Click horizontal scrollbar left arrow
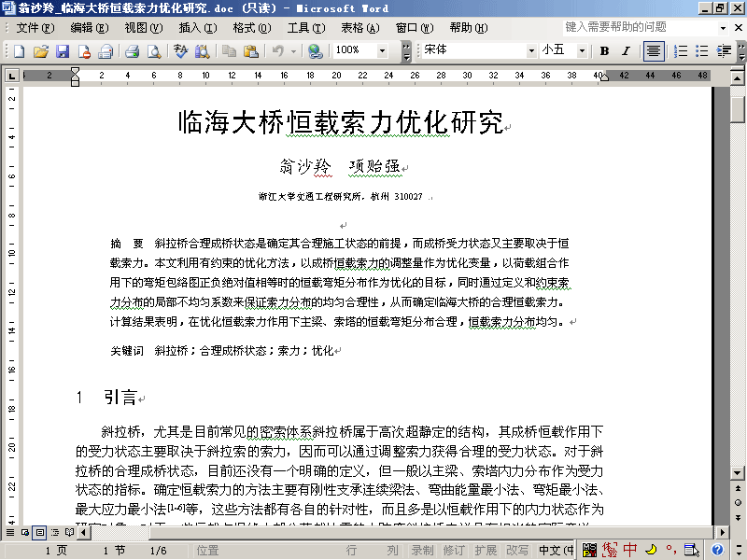The width and height of the screenshot is (747, 560). pyautogui.click(x=84, y=532)
